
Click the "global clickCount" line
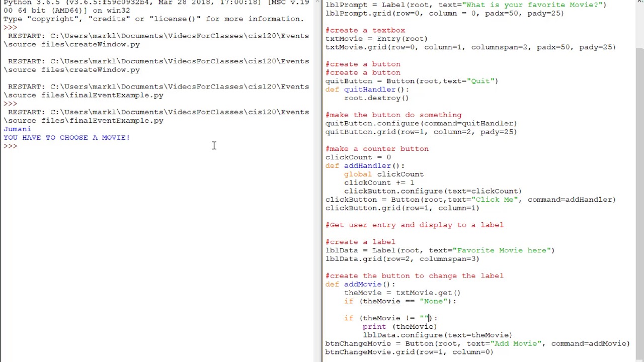384,174
